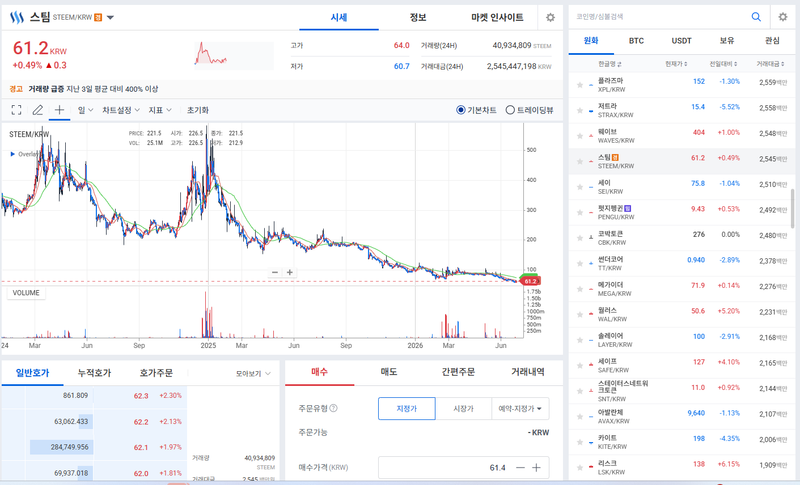Select 보유 holdings tab
This screenshot has height=485, width=800.
(727, 41)
